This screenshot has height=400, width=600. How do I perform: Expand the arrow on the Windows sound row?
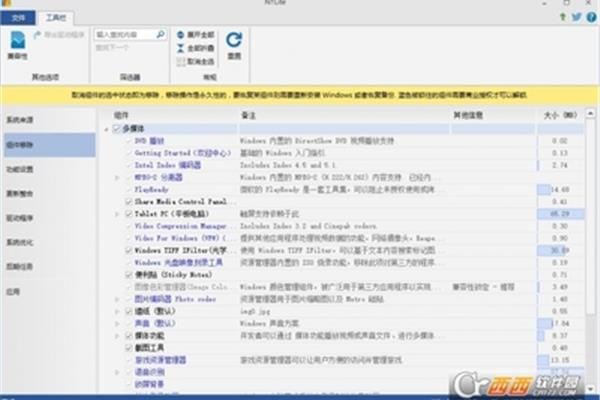pyautogui.click(x=117, y=323)
